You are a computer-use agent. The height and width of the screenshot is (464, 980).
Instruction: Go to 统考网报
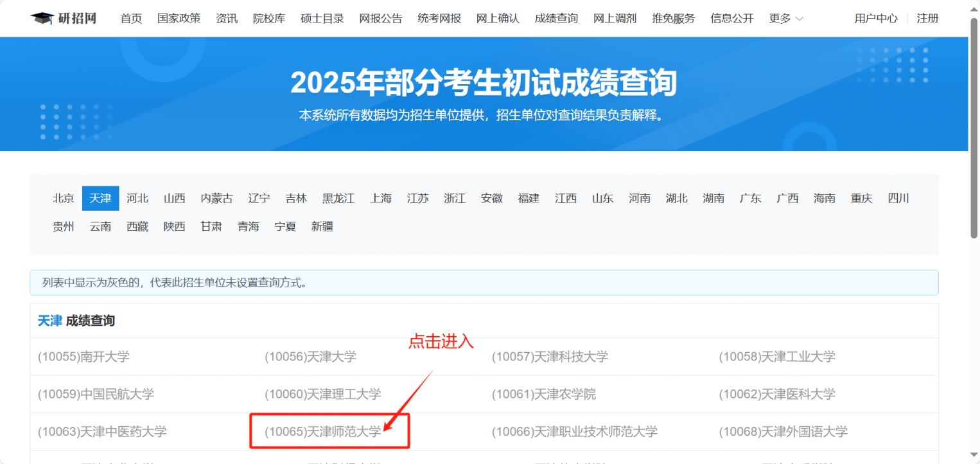coord(439,19)
